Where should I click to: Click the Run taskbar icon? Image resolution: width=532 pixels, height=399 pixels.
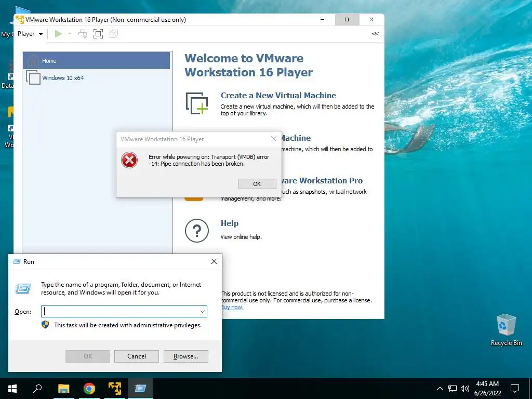(140, 389)
